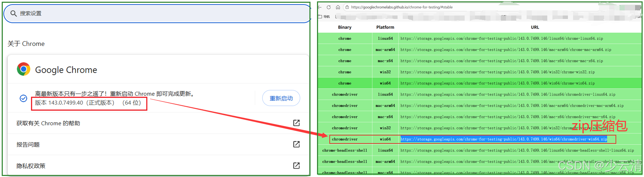Open the chrome-win32.zip URL

tap(497, 72)
